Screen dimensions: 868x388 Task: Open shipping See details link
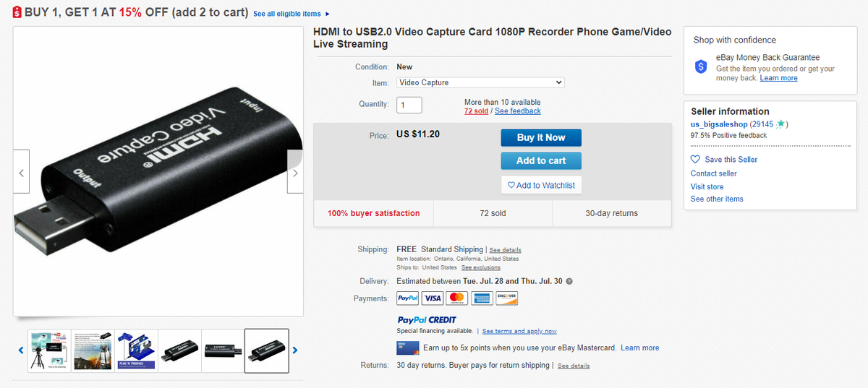pyautogui.click(x=505, y=250)
